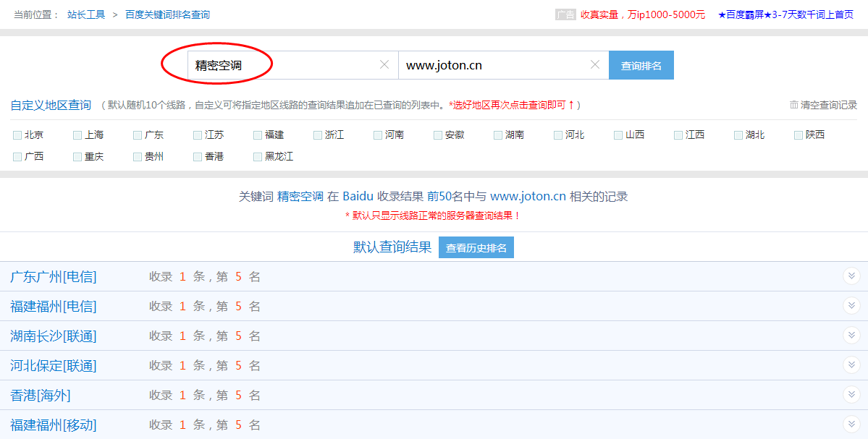
Task: Expand the 河北保定[联通] result details
Action: click(x=851, y=365)
